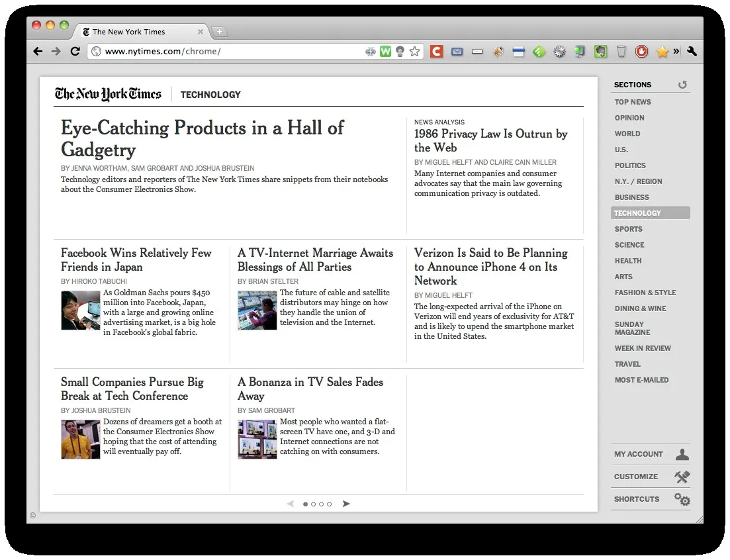
Task: Select the third page indicator dot
Action: pos(321,504)
